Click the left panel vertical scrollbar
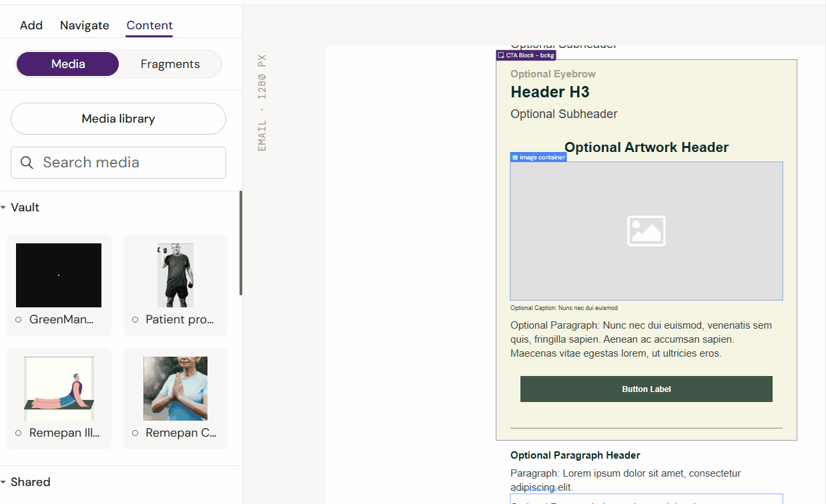 241,243
